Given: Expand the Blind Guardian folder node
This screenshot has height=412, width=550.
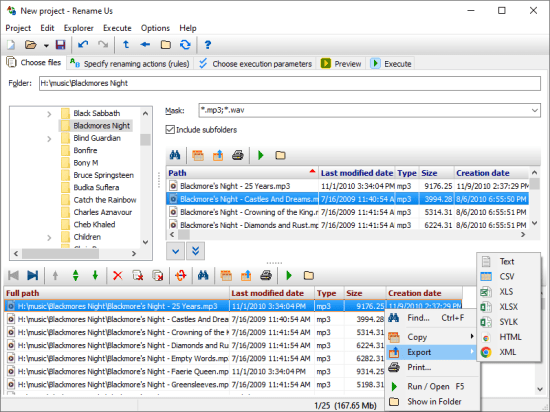Looking at the screenshot, I should pos(49,139).
